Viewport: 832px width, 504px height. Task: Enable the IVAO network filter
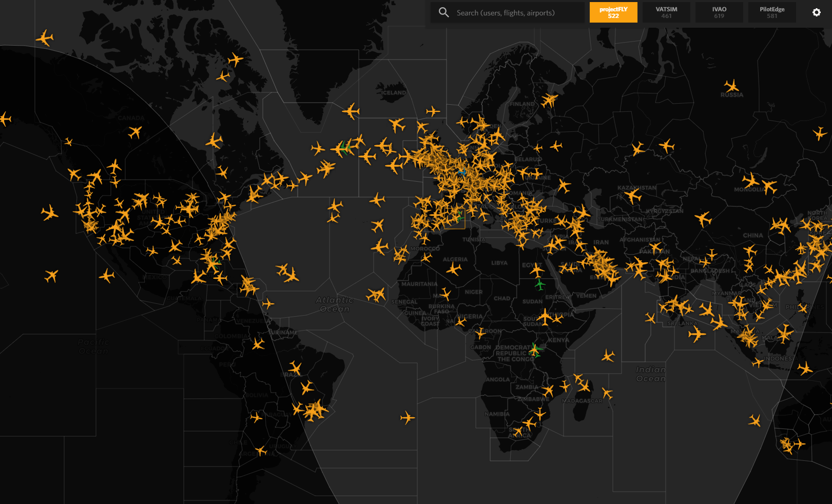tap(719, 12)
